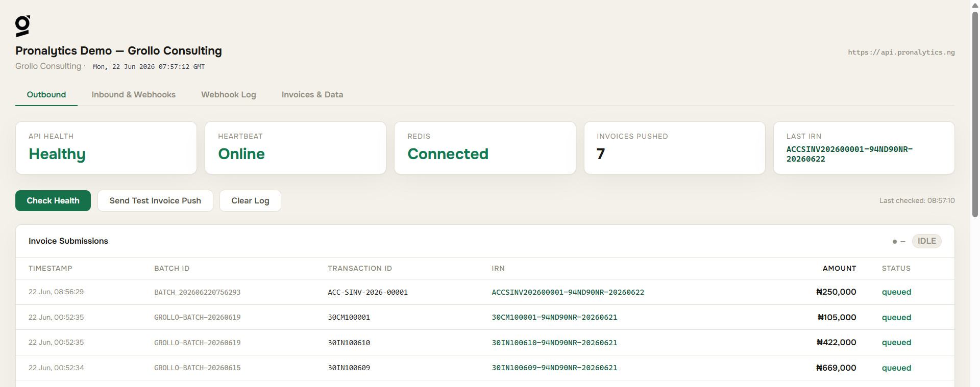Click the ₦669,000 amount cell
Image resolution: width=980 pixels, height=387 pixels.
(x=836, y=368)
